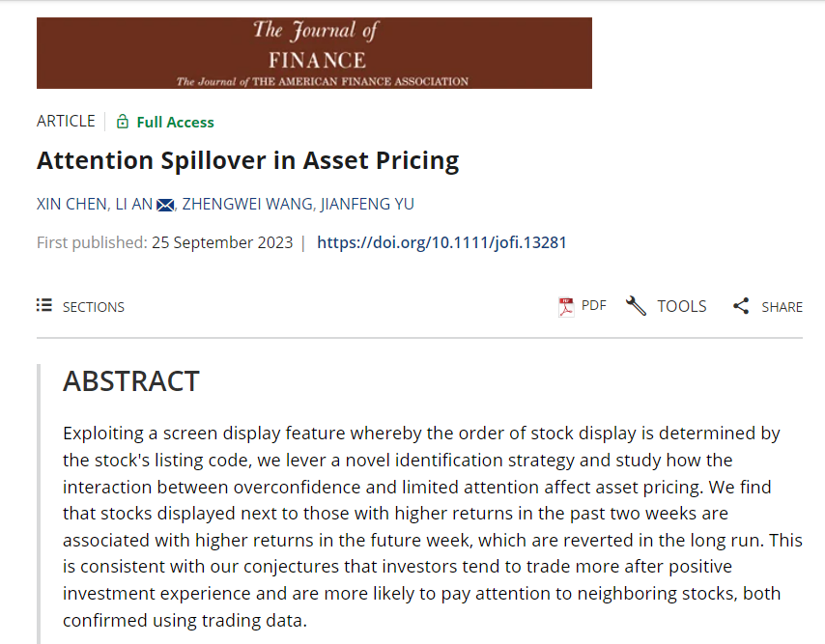This screenshot has width=825, height=644.
Task: Click the Full Access label text
Action: coord(175,122)
